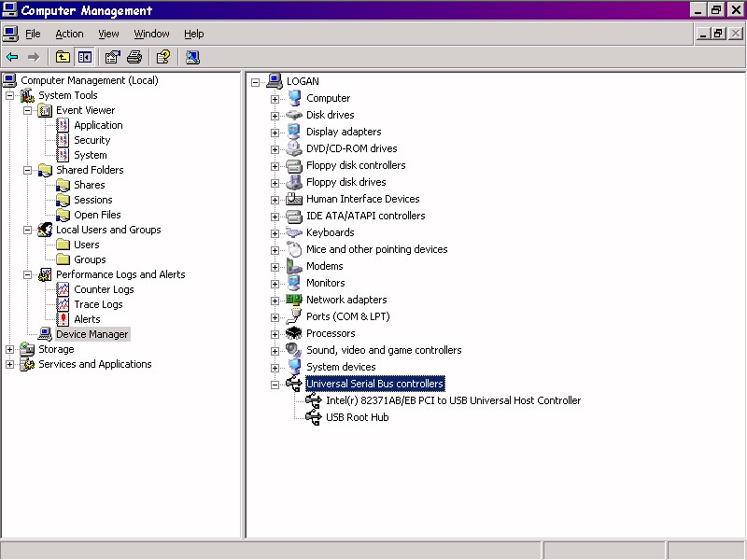Select the 'Event Viewer' tree label
The height and width of the screenshot is (560, 747).
point(86,110)
